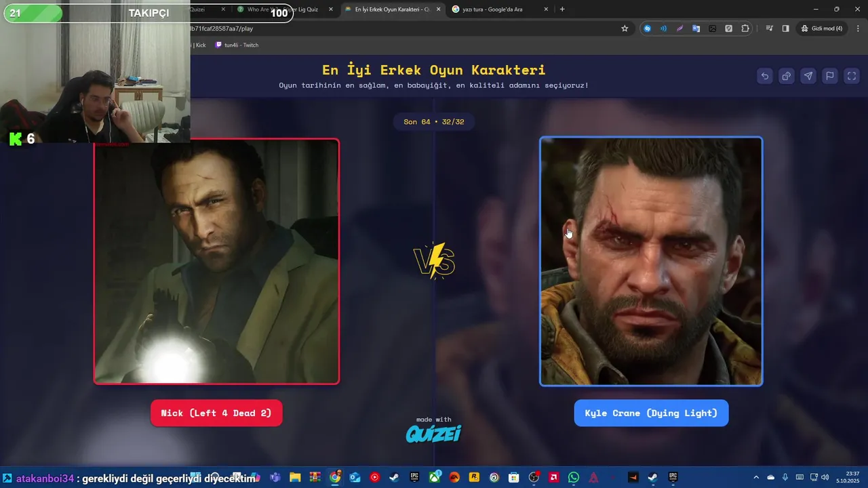Image resolution: width=868 pixels, height=488 pixels.
Task: Open OBS Studio from the taskbar
Action: pos(534,477)
